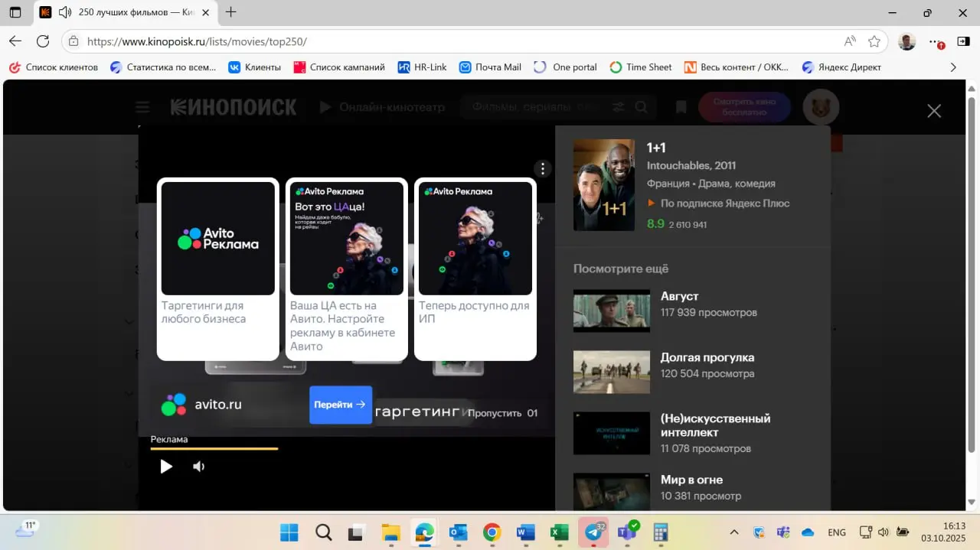980x550 pixels.
Task: Open the Теперь доступно для ИП card
Action: coord(475,269)
